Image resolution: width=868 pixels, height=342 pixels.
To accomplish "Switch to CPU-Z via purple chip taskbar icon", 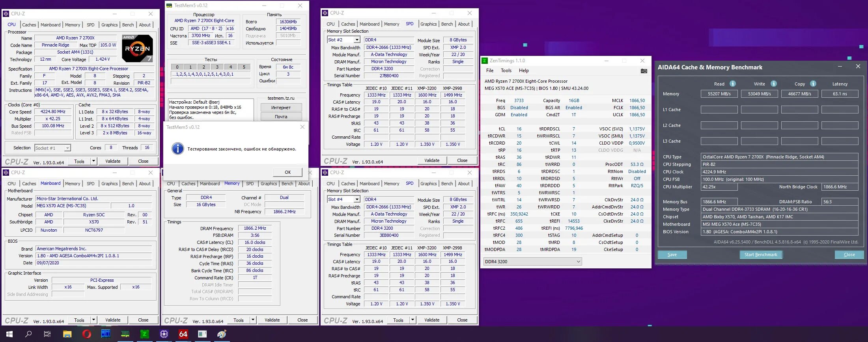I will [164, 334].
